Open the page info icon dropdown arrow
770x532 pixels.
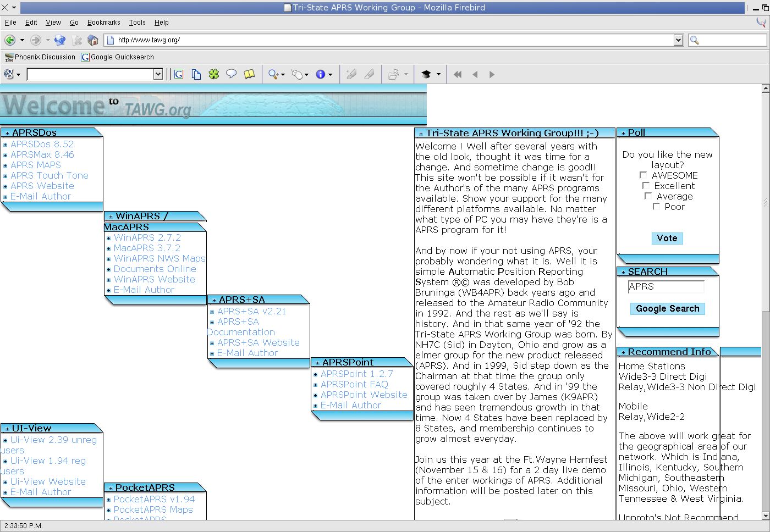330,75
